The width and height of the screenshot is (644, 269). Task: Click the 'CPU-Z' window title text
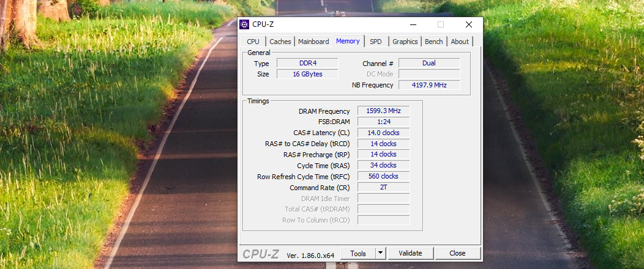263,24
